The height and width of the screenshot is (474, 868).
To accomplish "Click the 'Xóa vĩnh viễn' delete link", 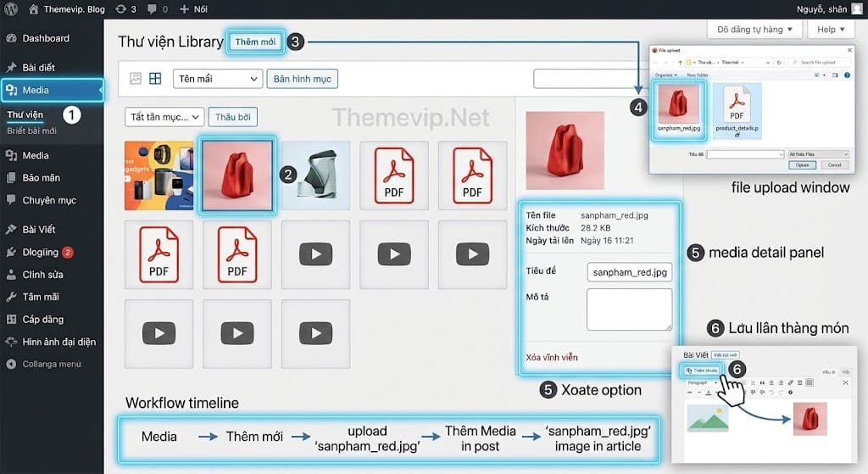I will (552, 357).
